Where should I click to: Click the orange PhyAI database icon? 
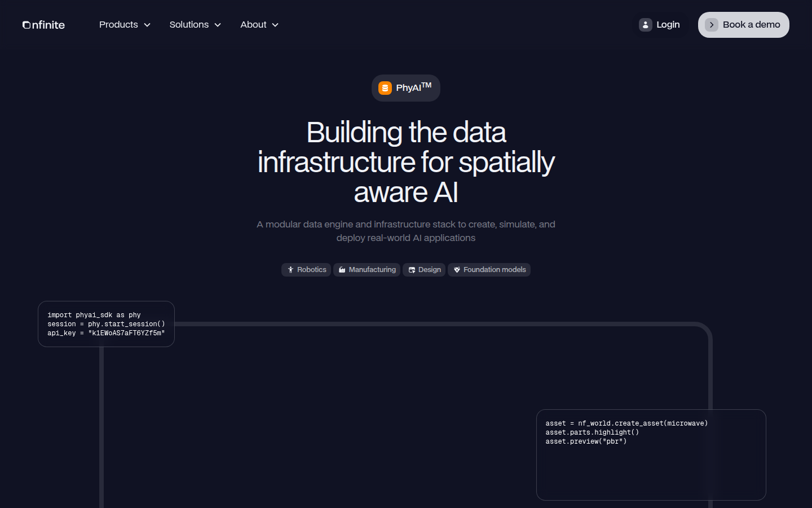(x=385, y=88)
